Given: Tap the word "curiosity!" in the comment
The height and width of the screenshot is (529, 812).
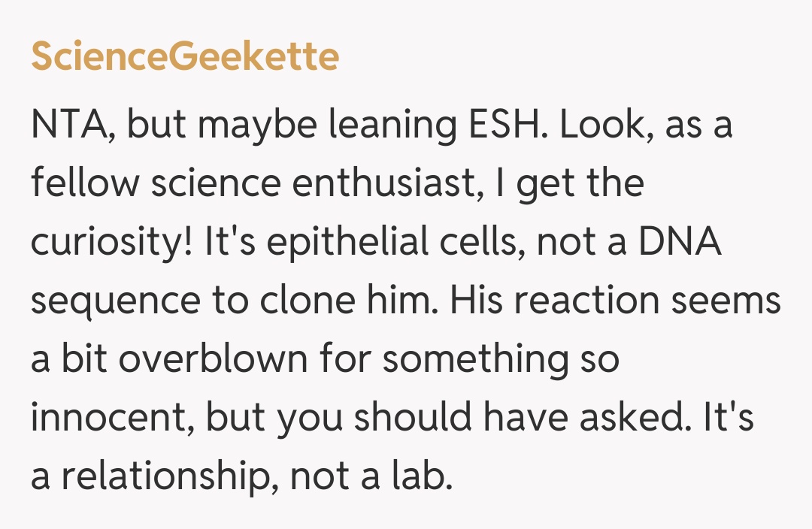Looking at the screenshot, I should pos(111,243).
